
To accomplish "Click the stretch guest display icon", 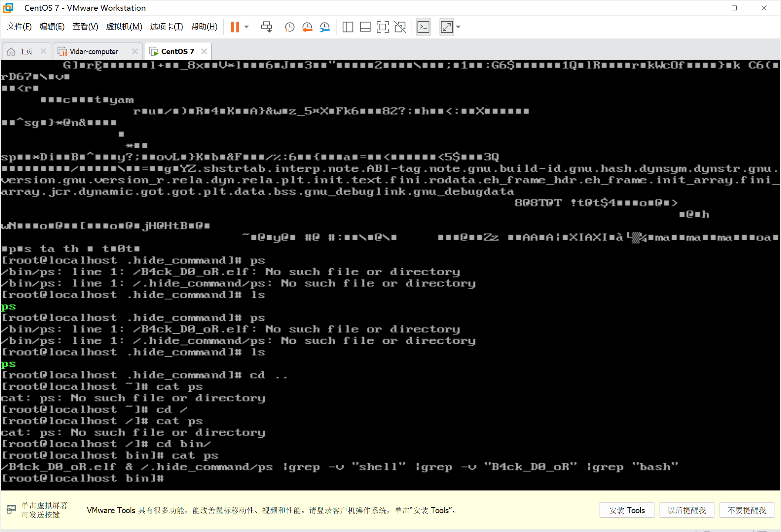I will point(446,27).
